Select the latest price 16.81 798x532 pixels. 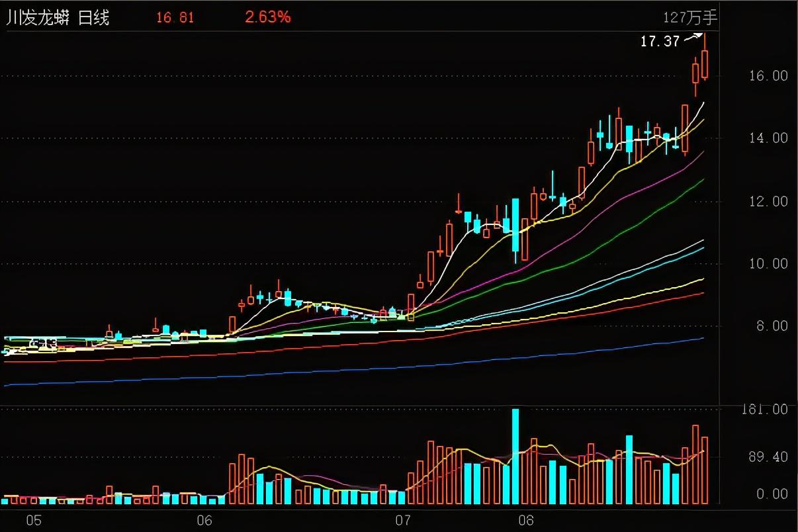tap(175, 18)
